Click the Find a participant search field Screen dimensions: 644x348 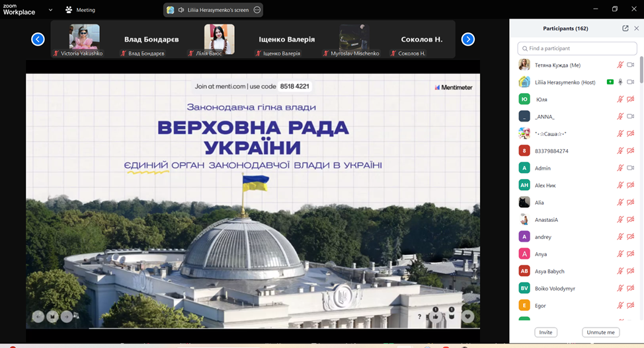pos(577,48)
